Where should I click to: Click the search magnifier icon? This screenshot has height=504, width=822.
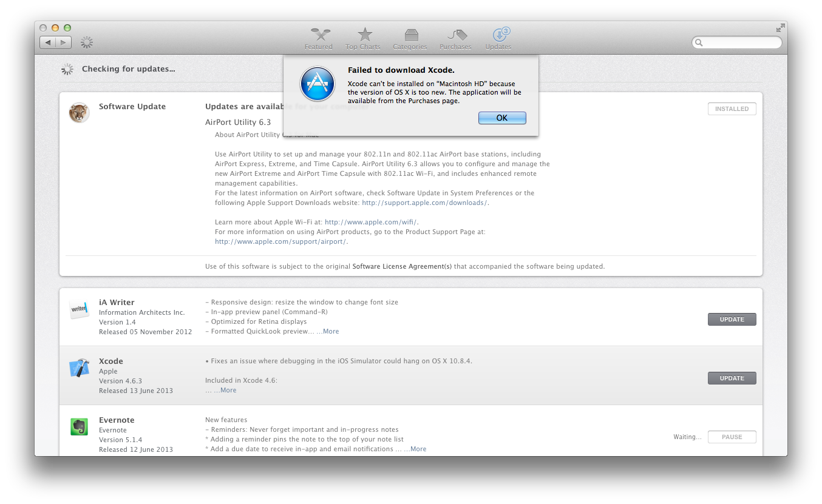point(699,42)
